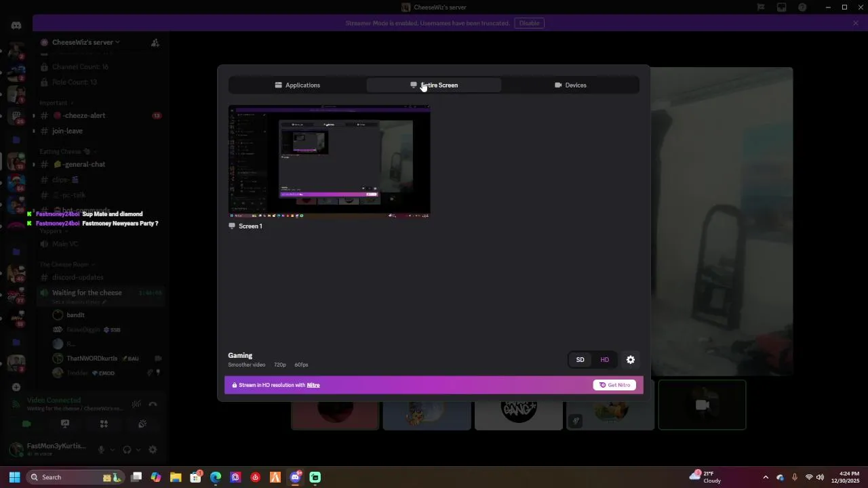Join the Main VC voice channel
868x488 pixels.
[100, 244]
